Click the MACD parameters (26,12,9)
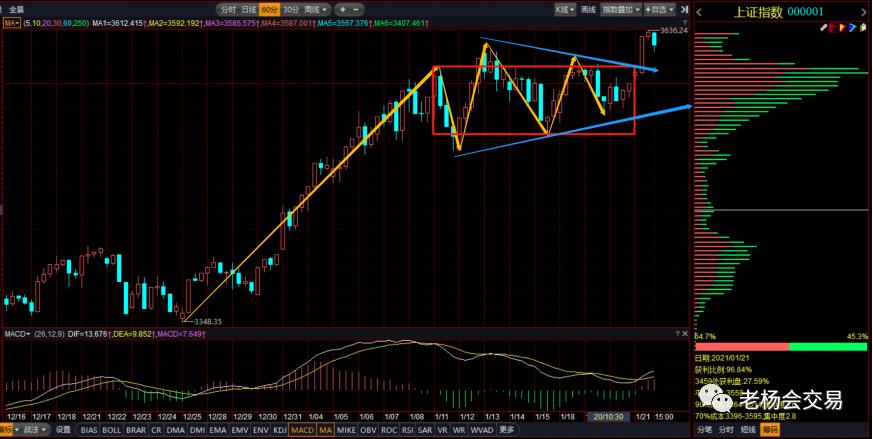The height and width of the screenshot is (439, 873). 49,333
